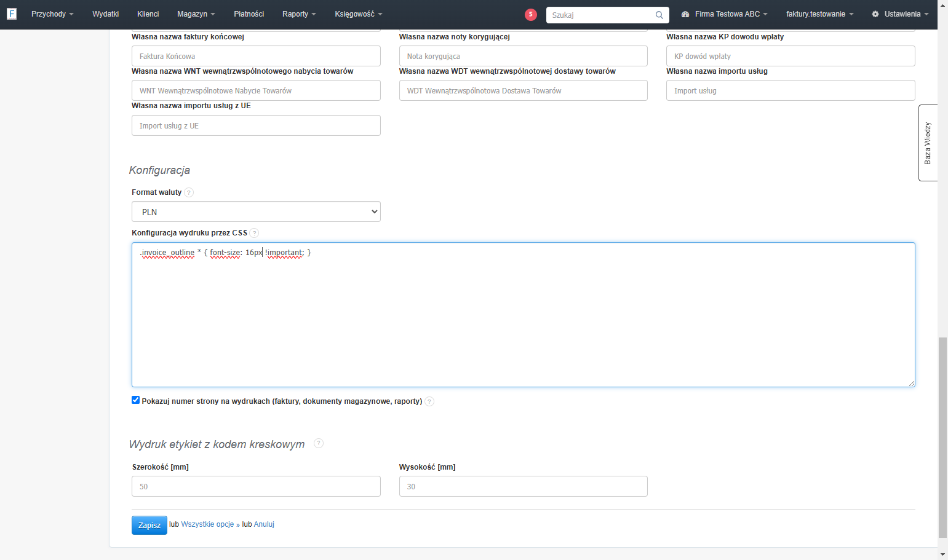Image resolution: width=948 pixels, height=560 pixels.
Task: Click the WNT Wewnątrzwspólnotowe Nabycie Towarów field
Action: (x=256, y=90)
